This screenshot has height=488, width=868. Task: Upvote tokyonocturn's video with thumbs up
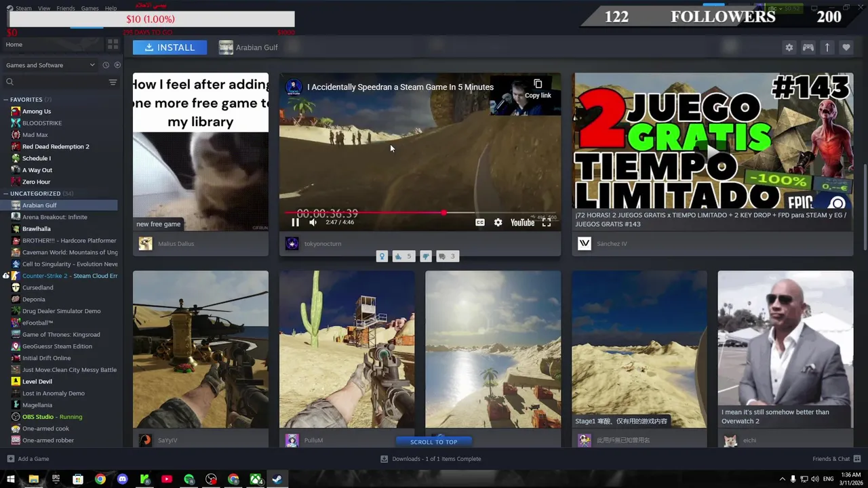point(403,256)
